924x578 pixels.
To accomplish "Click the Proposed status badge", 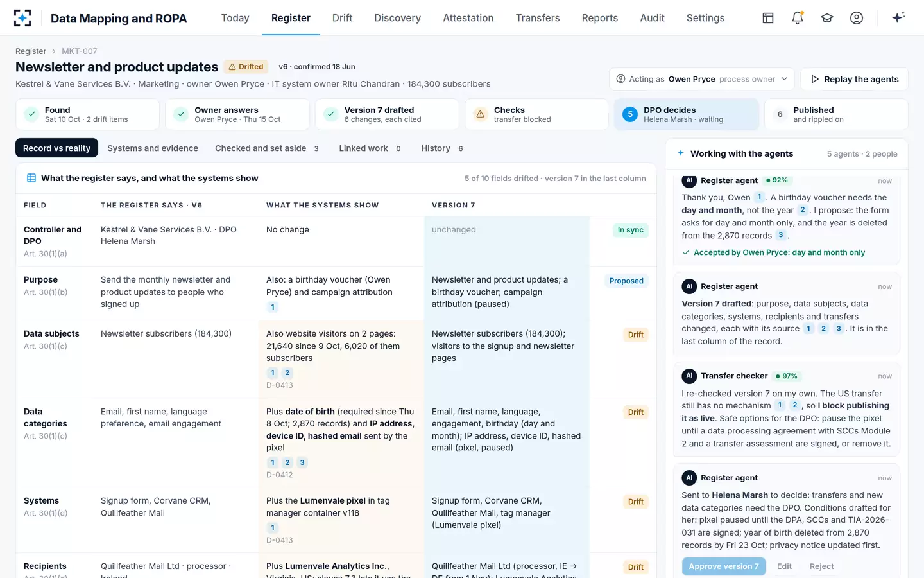I will pyautogui.click(x=626, y=281).
